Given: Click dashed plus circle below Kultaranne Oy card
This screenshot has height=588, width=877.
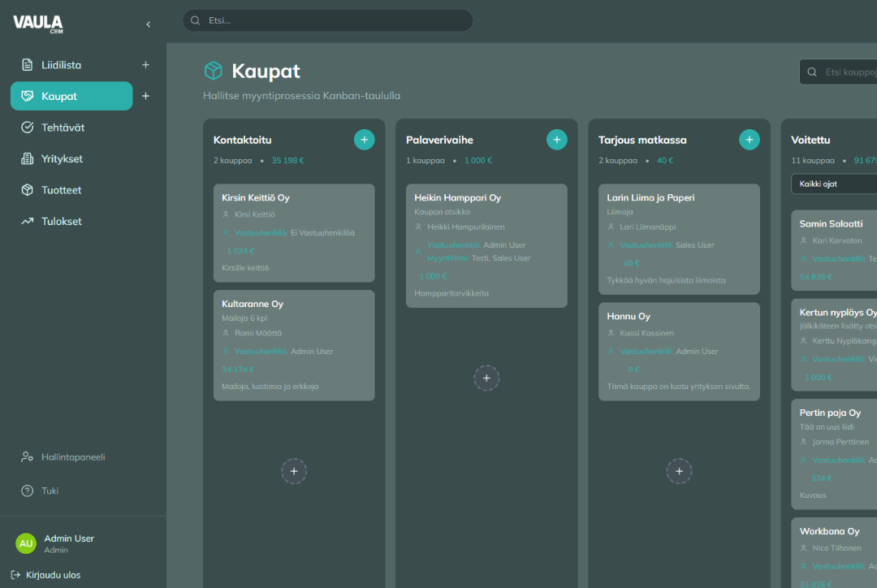Looking at the screenshot, I should point(294,471).
